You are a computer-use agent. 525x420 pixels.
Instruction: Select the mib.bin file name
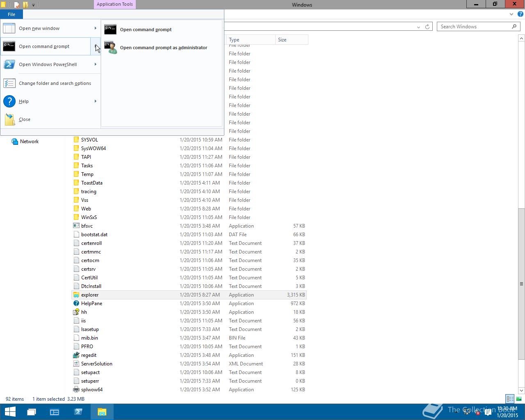[x=89, y=338]
